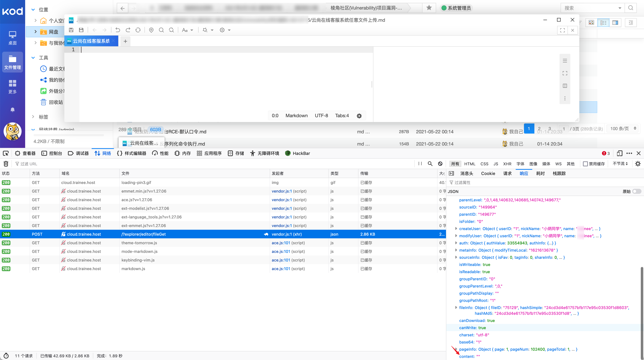Filter requests by 图像 type
The height and width of the screenshot is (360, 644).
[533, 164]
